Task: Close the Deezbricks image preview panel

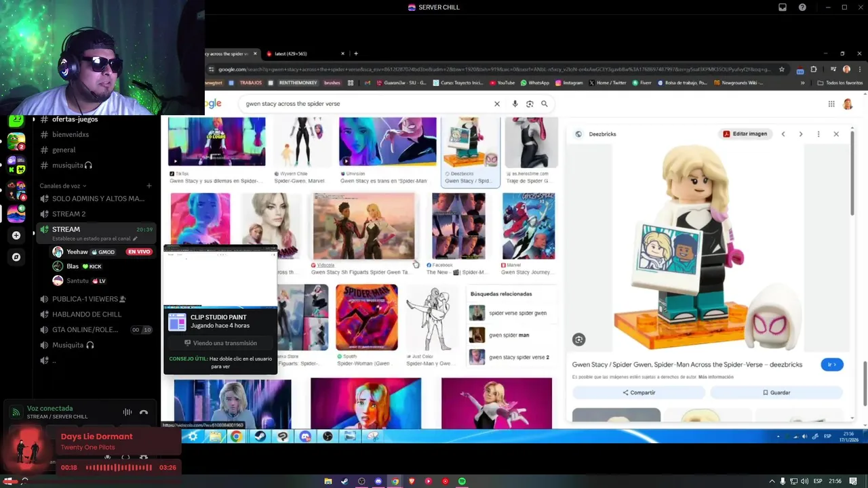Action: [836, 134]
